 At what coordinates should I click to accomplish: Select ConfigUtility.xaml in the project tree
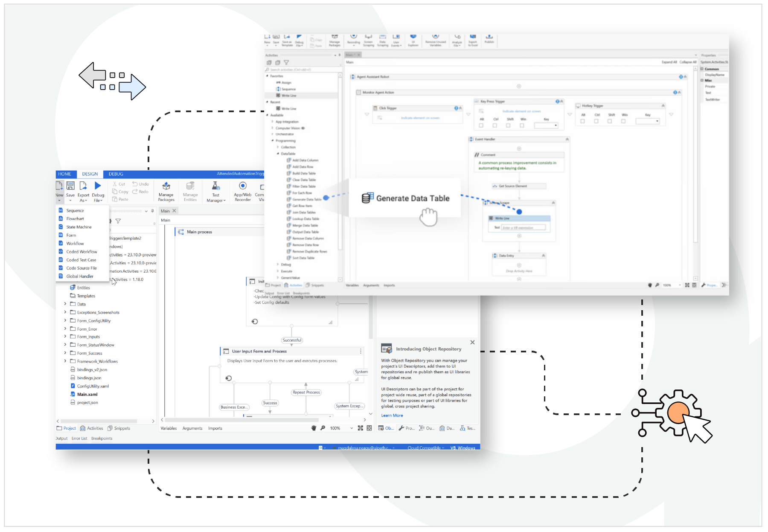93,386
